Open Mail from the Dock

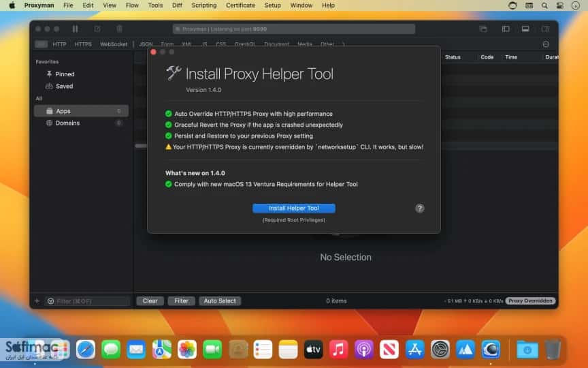tap(136, 350)
